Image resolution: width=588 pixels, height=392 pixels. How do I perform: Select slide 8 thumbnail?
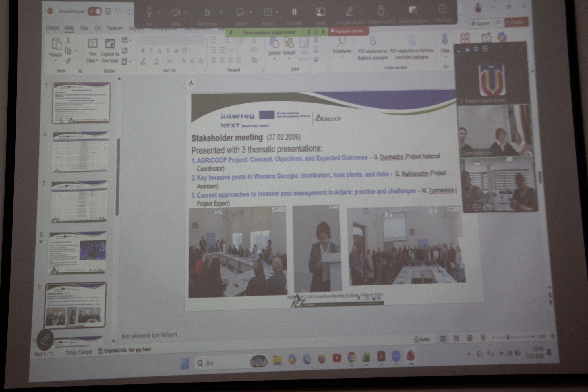[x=78, y=253]
